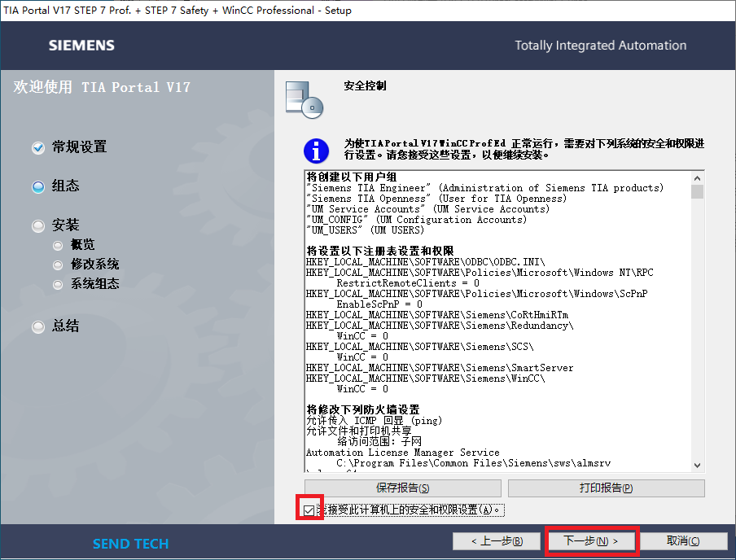The width and height of the screenshot is (736, 560).
Task: Proceed with the 下一步 button
Action: (x=592, y=540)
